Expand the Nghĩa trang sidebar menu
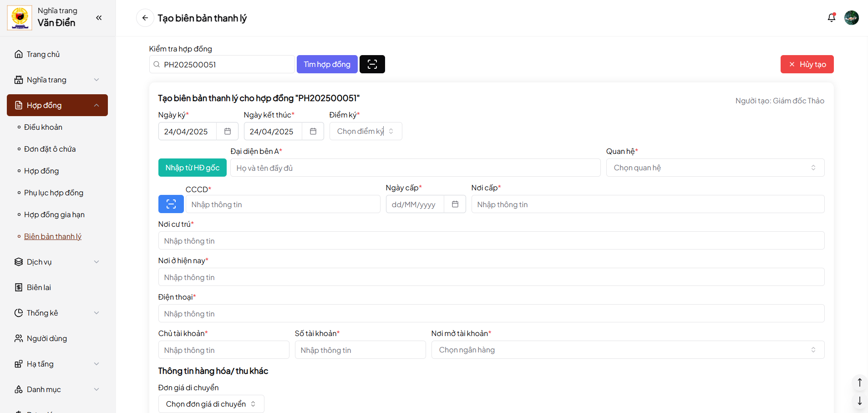Screen dimensions: 868x413 pyautogui.click(x=57, y=80)
